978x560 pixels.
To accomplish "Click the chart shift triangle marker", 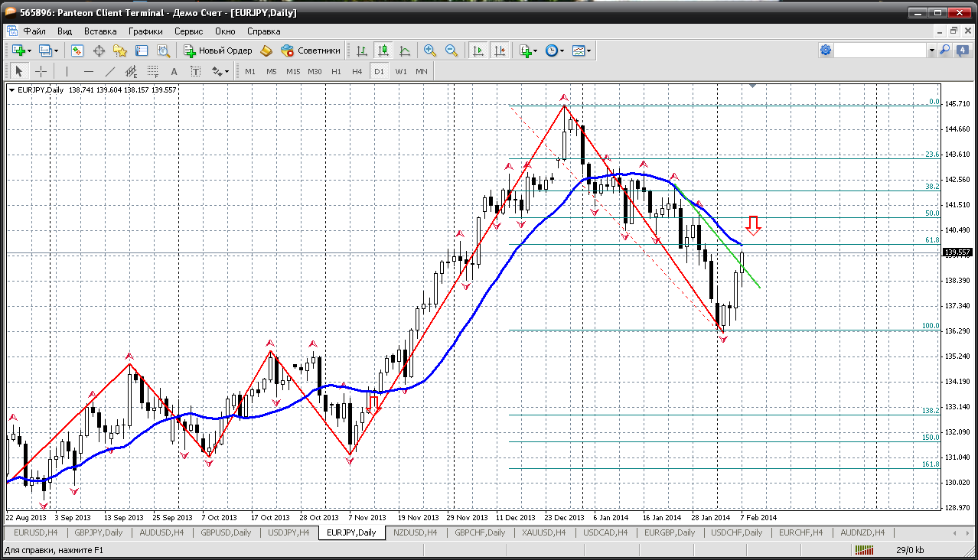I will click(x=753, y=86).
